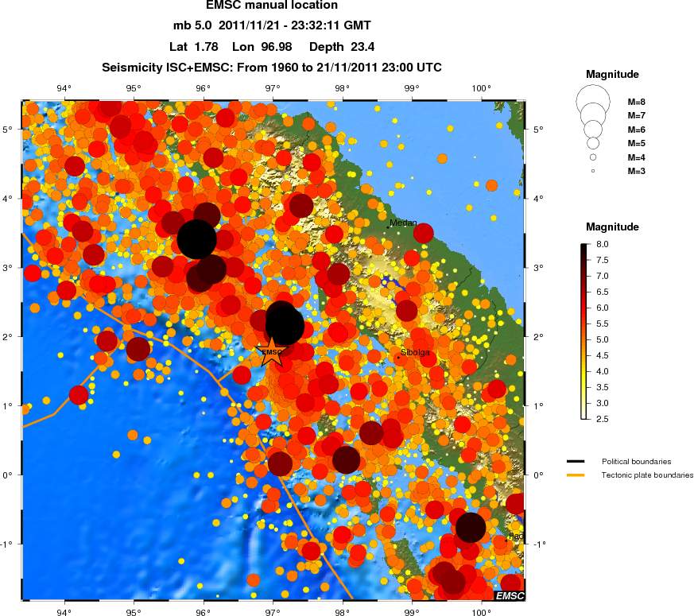Click the EMSC logo in map corner
The width and height of the screenshot is (694, 616).
click(510, 595)
